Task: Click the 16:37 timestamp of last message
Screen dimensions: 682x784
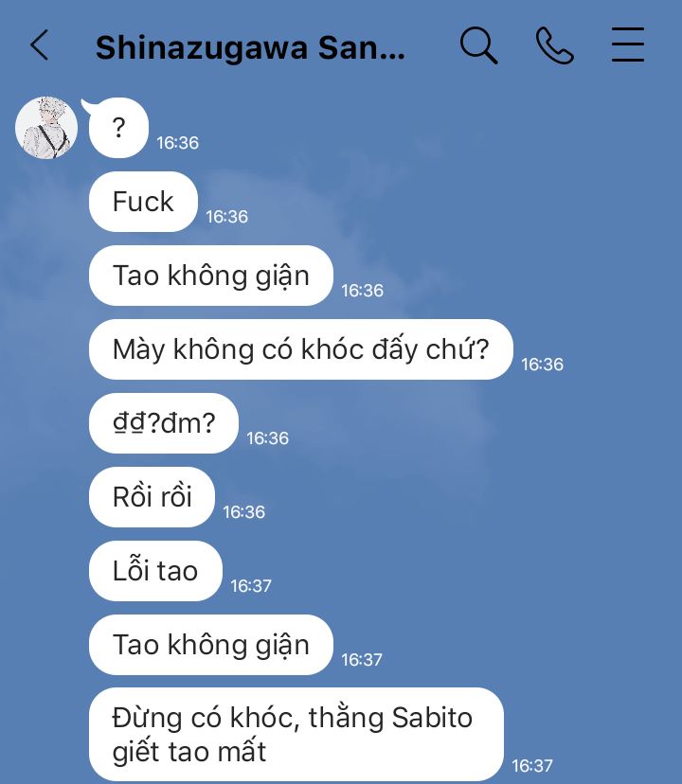Action: click(x=532, y=765)
